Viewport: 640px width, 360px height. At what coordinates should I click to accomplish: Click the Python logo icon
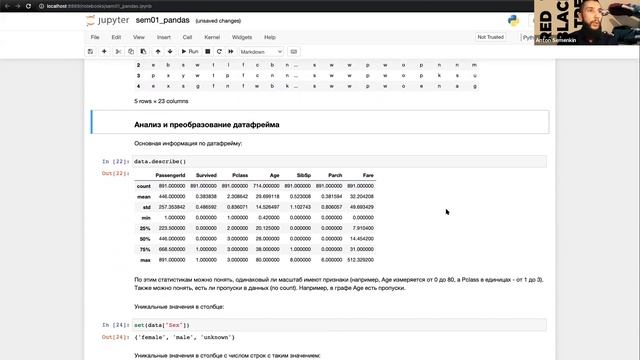(513, 20)
